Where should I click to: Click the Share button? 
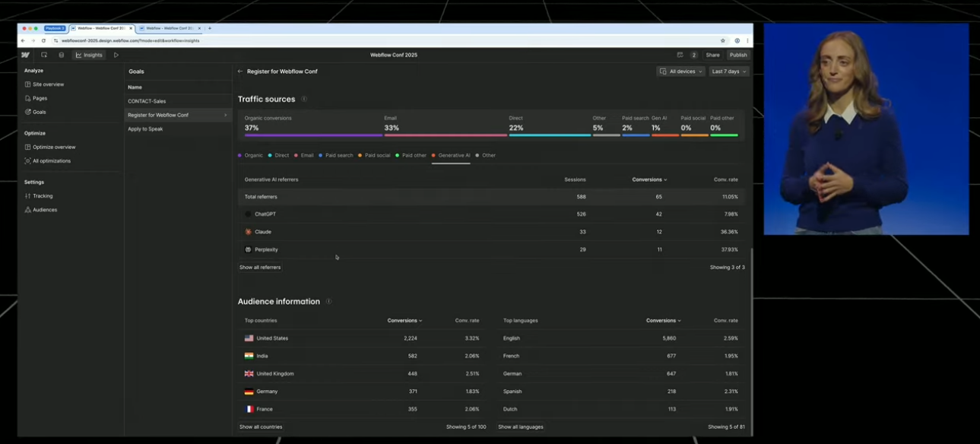[x=712, y=55]
